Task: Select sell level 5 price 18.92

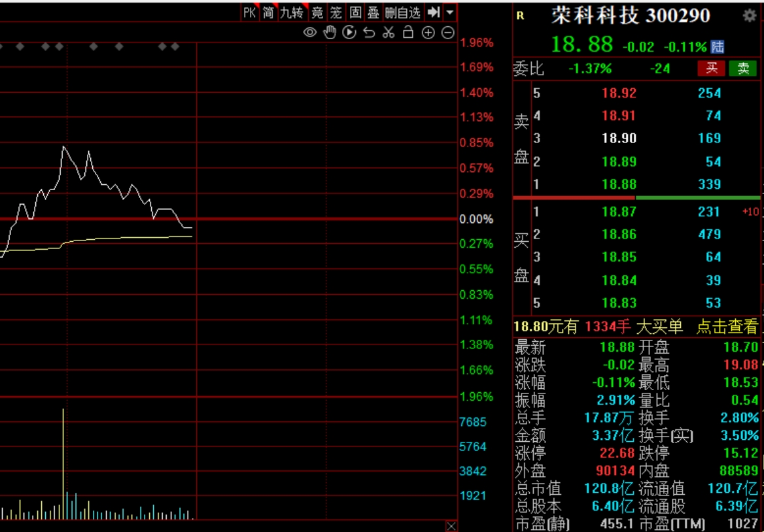Action: point(619,93)
